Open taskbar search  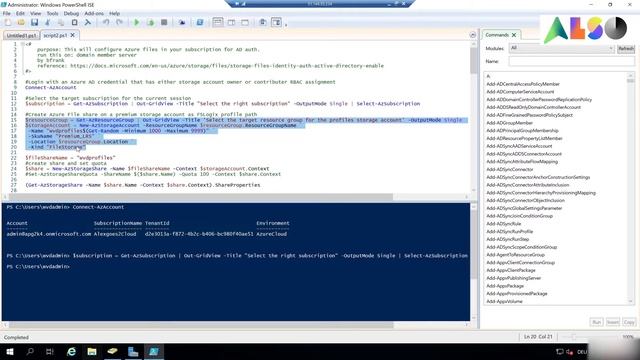30,351
